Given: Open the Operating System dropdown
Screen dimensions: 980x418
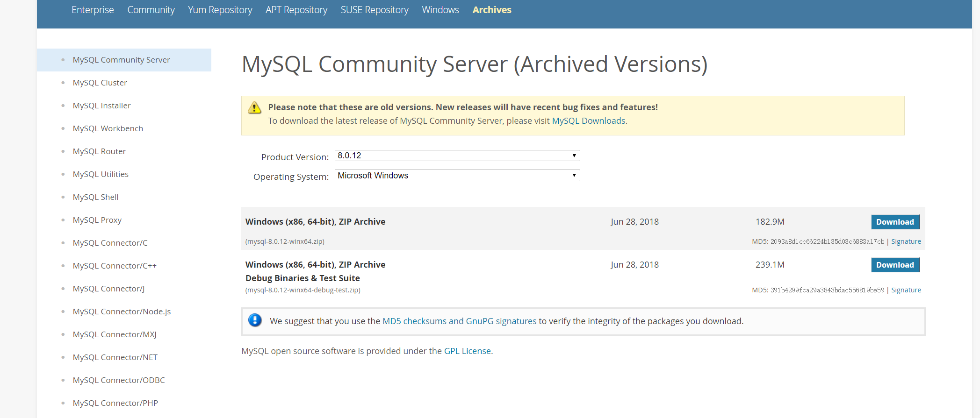Looking at the screenshot, I should point(457,176).
